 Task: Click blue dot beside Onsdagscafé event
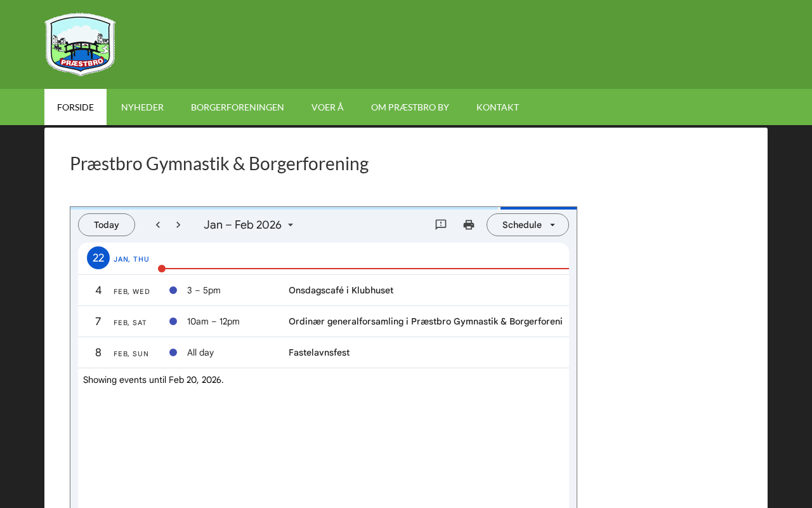(173, 290)
